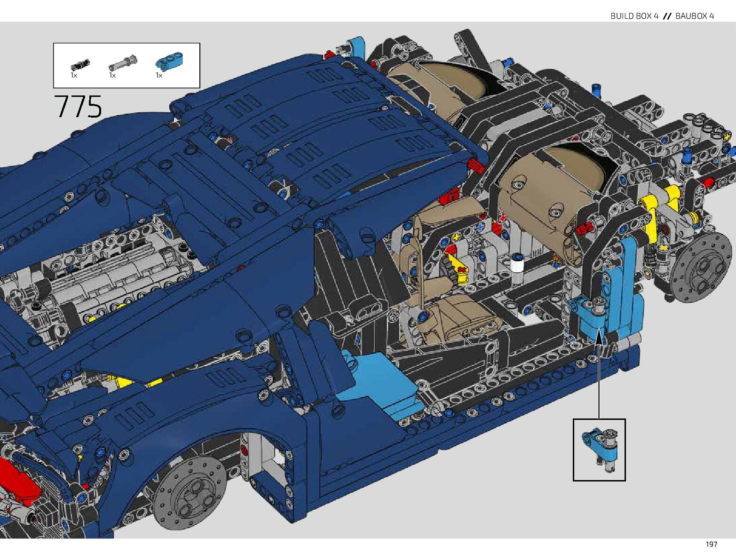This screenshot has width=736, height=560.
Task: Click page number 197
Action: (x=711, y=544)
